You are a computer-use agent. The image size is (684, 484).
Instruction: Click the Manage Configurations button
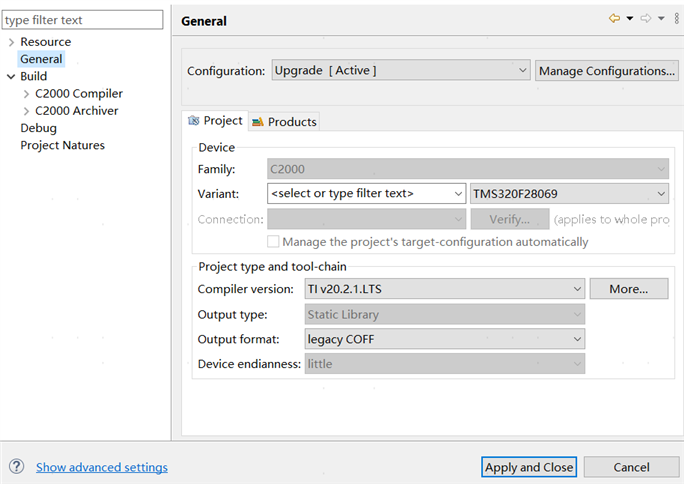tap(606, 70)
